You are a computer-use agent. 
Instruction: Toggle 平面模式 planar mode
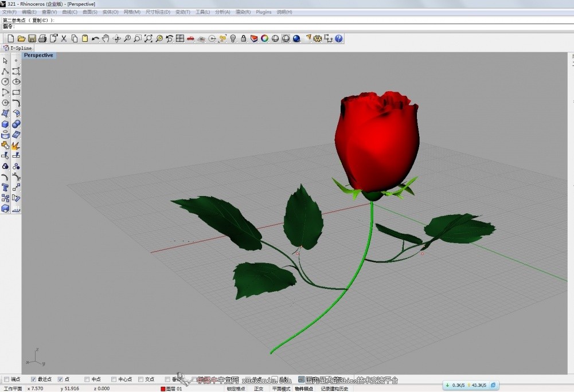pos(281,389)
